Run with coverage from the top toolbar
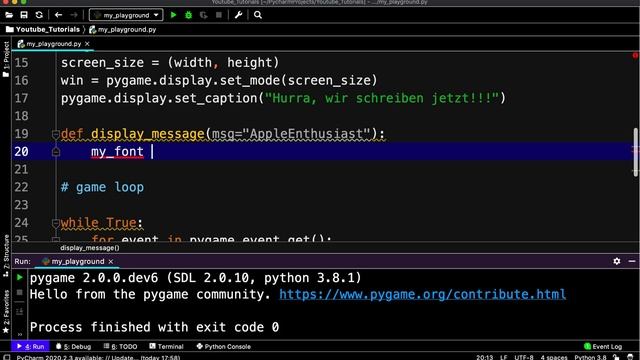640x360 pixels. click(203, 15)
